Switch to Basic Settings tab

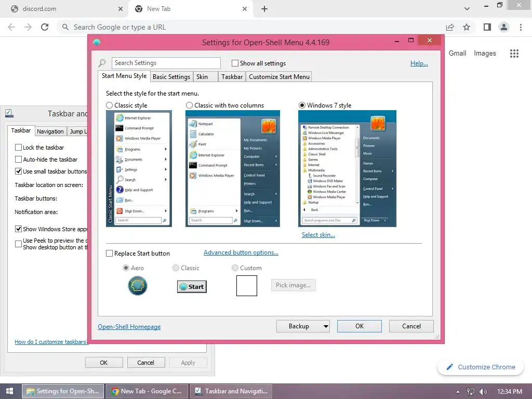tap(171, 77)
